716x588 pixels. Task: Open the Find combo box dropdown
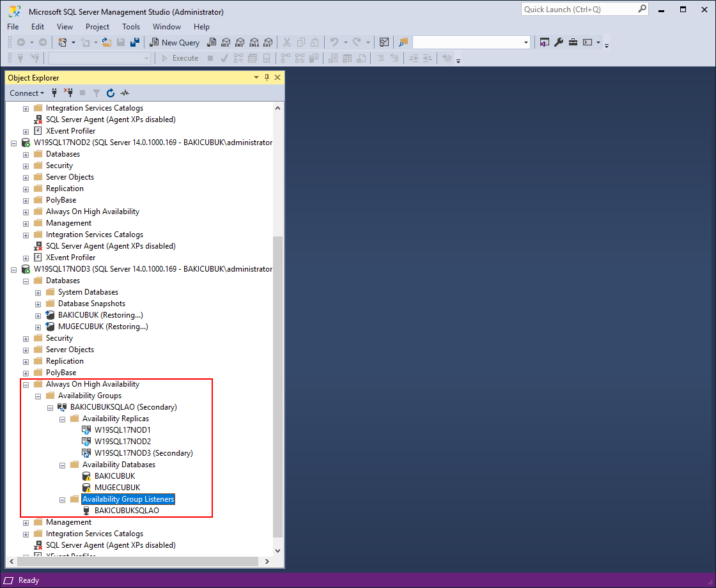[x=526, y=42]
